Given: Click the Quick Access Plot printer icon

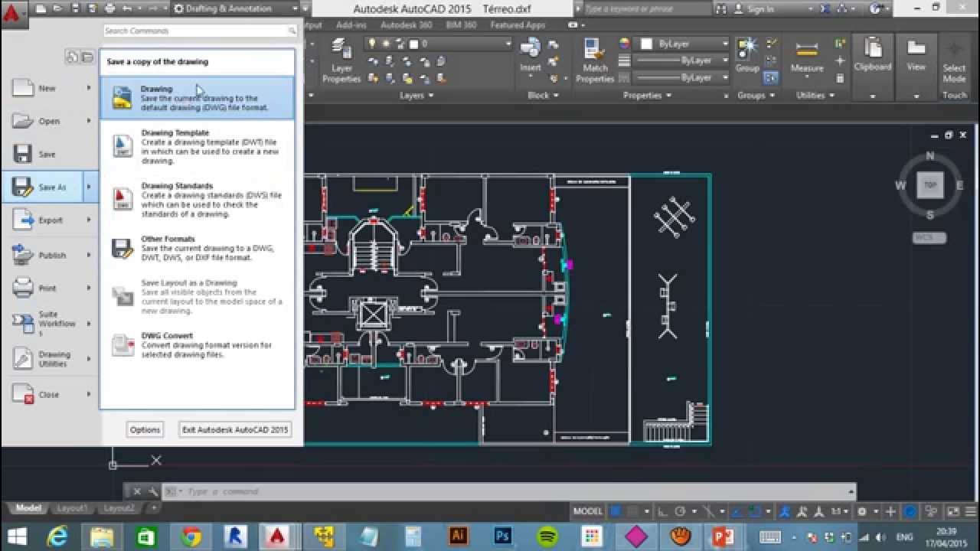Looking at the screenshot, I should pyautogui.click(x=109, y=8).
